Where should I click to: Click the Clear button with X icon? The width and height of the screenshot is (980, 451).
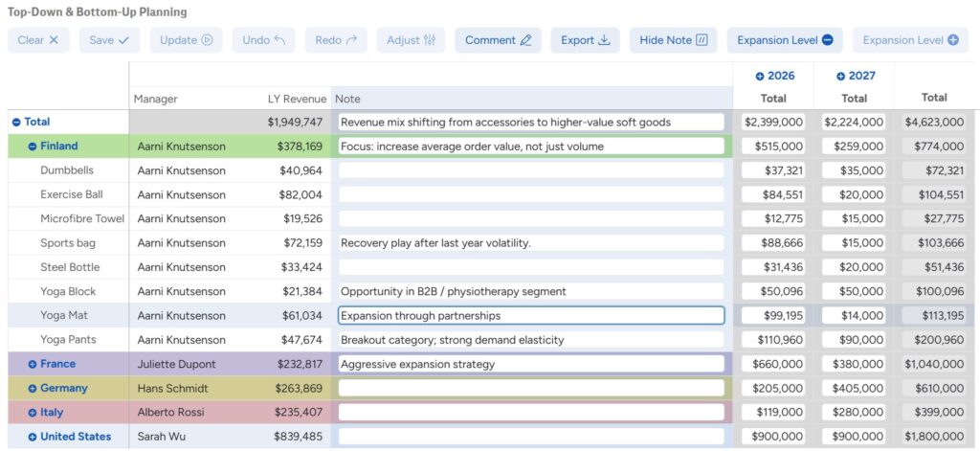coord(38,40)
